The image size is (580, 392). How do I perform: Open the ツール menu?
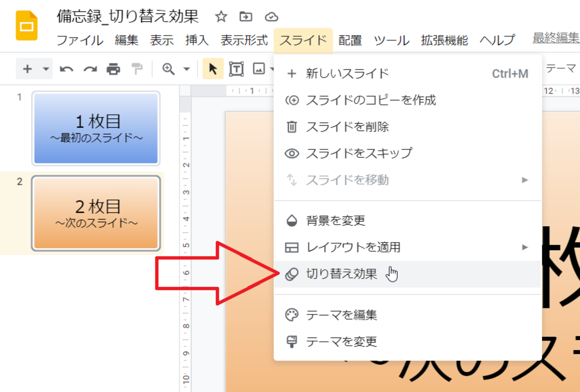391,41
